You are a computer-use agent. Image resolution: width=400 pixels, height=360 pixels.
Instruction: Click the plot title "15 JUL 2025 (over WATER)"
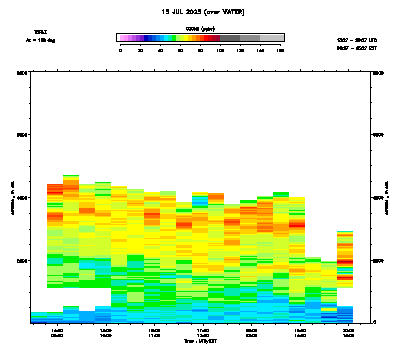pos(203,12)
